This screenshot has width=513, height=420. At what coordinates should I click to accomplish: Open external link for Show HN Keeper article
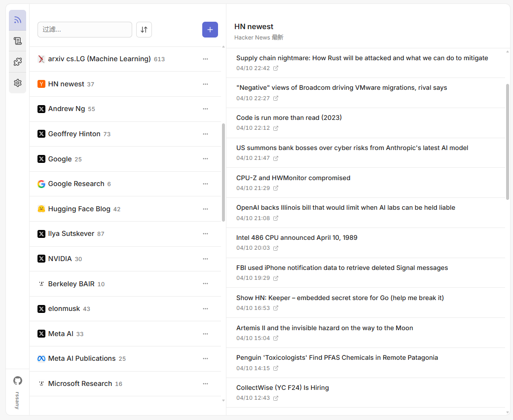276,308
